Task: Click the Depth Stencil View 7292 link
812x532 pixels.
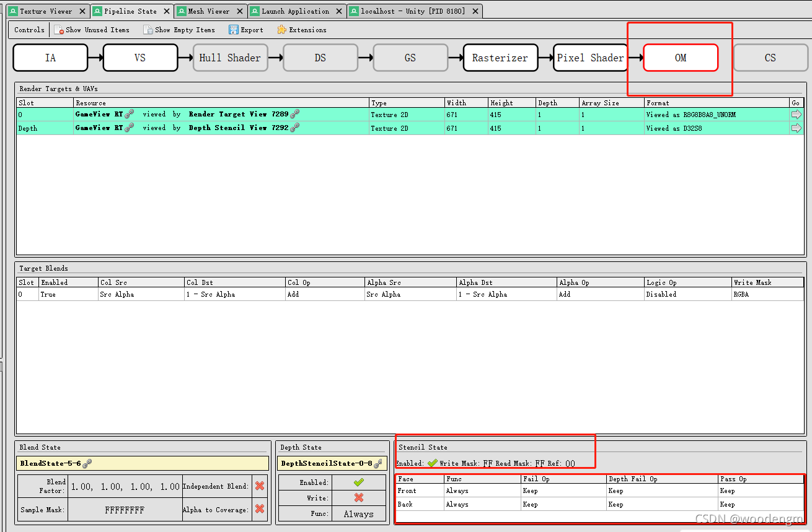Action: pos(239,128)
